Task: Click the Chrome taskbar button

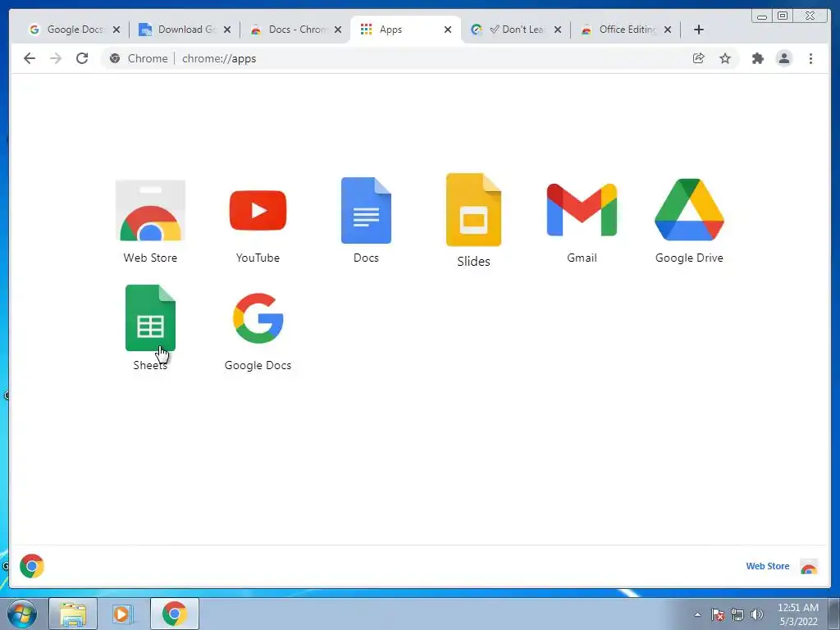Action: tap(174, 614)
